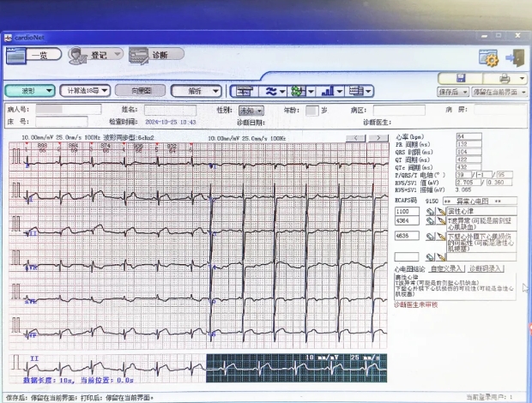Click the save (floppy disk) icon
532x403 pixels.
(x=461, y=78)
